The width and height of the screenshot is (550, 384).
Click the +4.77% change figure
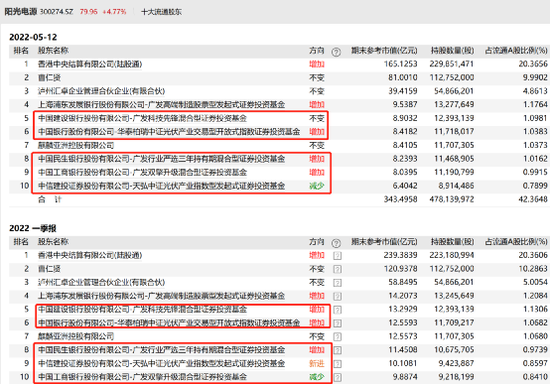click(114, 12)
